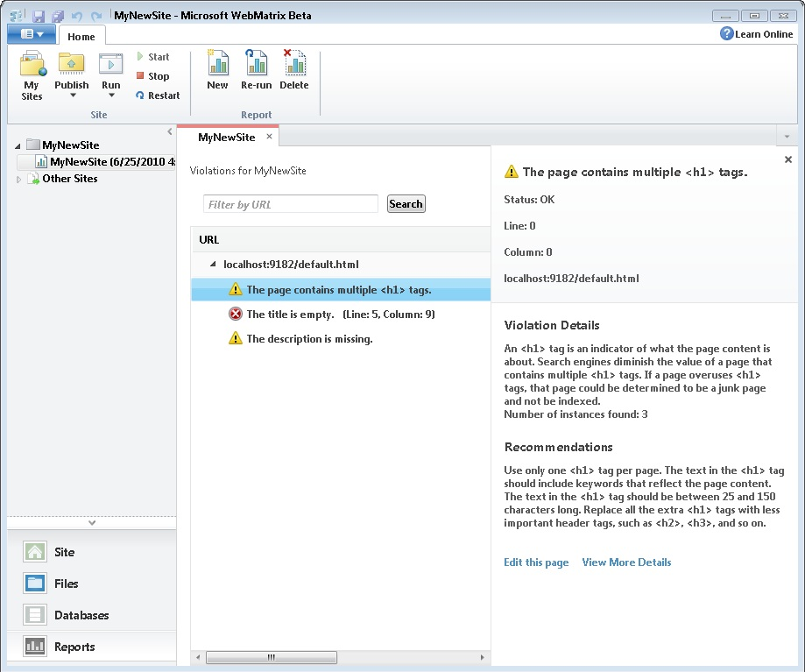The width and height of the screenshot is (805, 672).
Task: Expand the Other Sites tree node
Action: pyautogui.click(x=19, y=179)
